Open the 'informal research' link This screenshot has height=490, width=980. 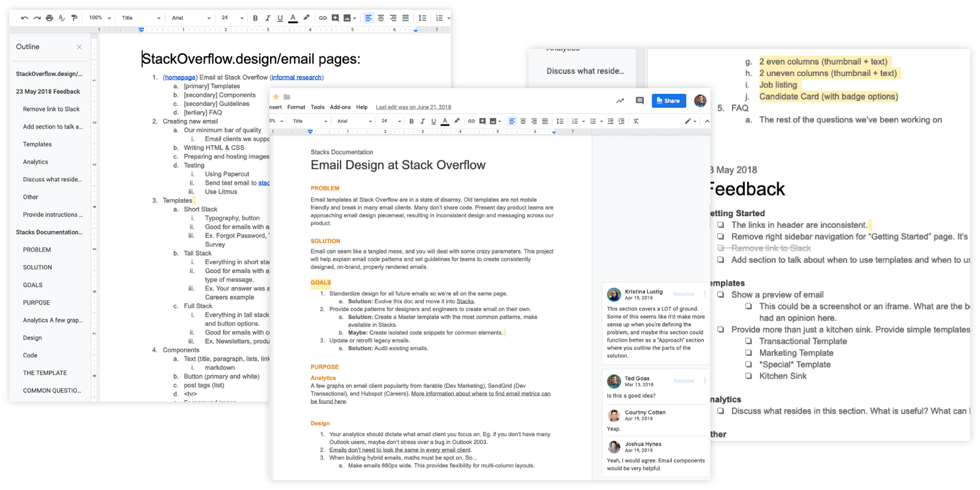click(296, 77)
